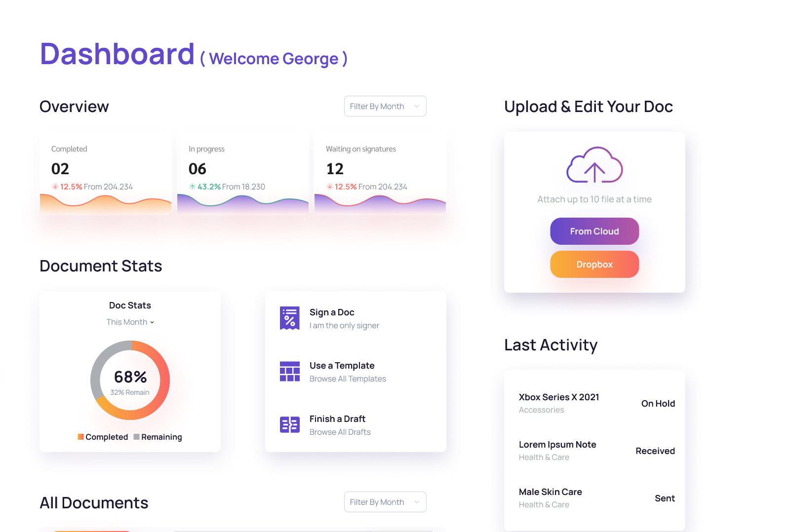The height and width of the screenshot is (532, 789).
Task: Expand the This Month selector in Doc Stats
Action: click(x=130, y=322)
